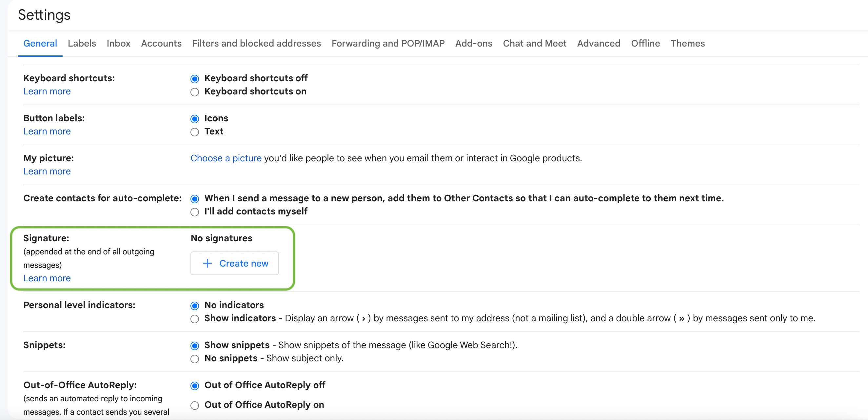Image resolution: width=868 pixels, height=420 pixels.
Task: Click Choose a picture link
Action: click(x=226, y=158)
